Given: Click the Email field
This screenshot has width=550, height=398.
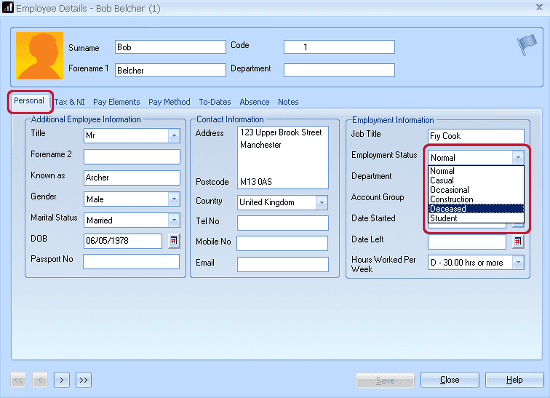Looking at the screenshot, I should point(283,264).
